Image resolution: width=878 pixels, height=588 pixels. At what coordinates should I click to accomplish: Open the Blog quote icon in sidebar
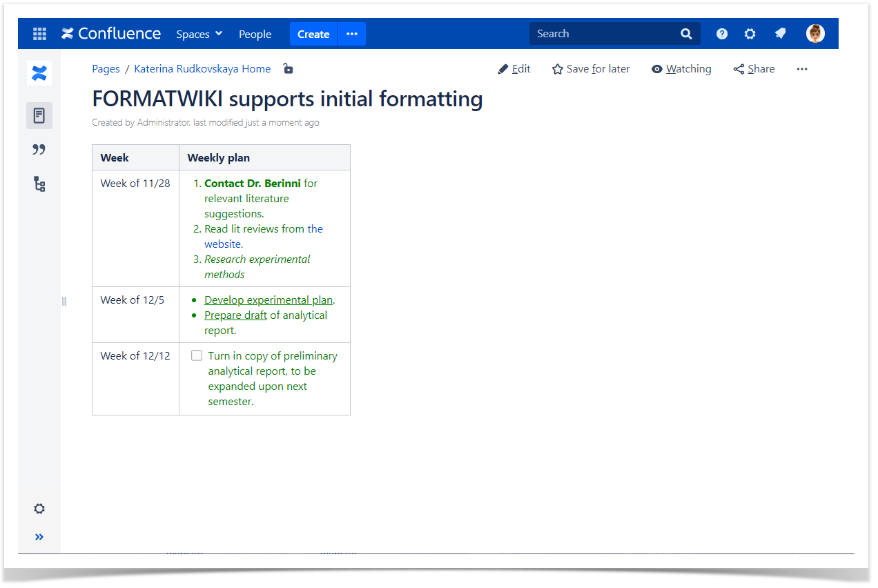click(x=39, y=150)
